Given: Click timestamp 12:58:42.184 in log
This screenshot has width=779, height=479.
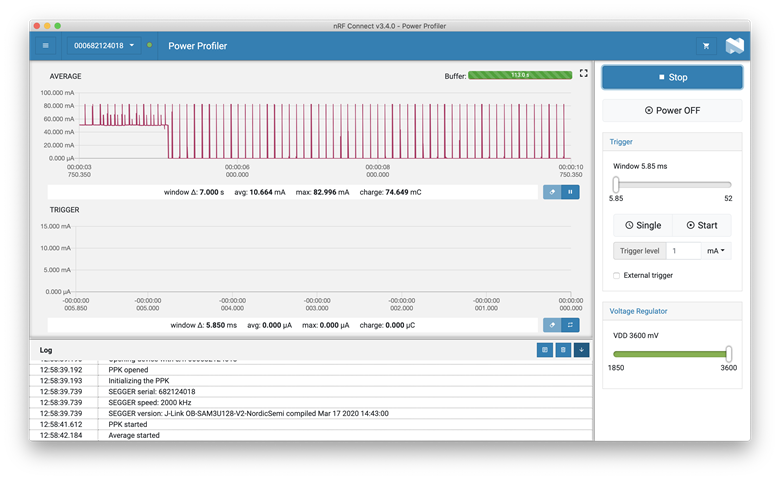Looking at the screenshot, I should pyautogui.click(x=61, y=435).
